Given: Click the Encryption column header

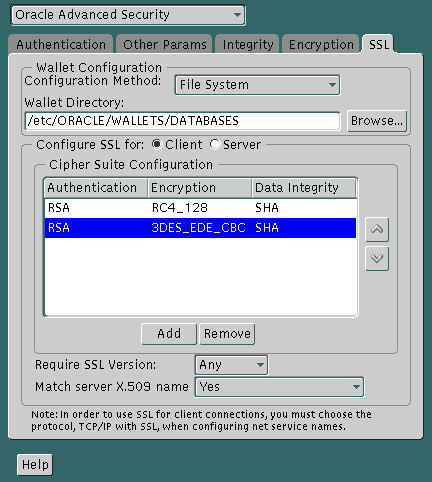Looking at the screenshot, I should 200,188.
